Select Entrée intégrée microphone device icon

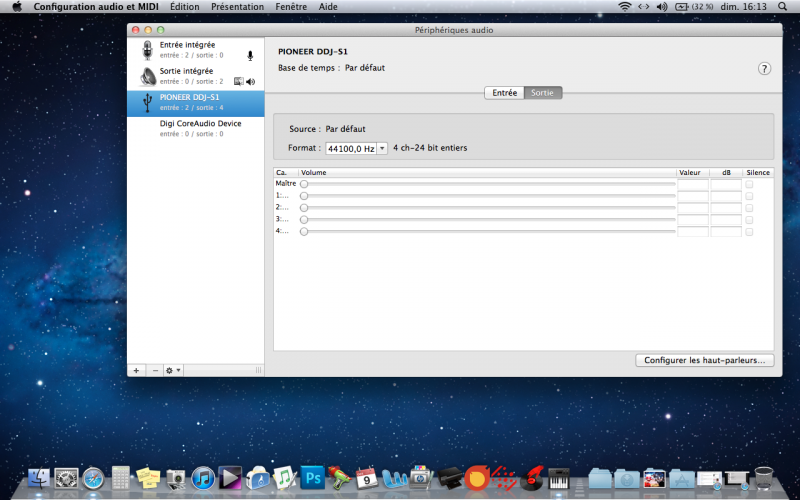tap(147, 50)
